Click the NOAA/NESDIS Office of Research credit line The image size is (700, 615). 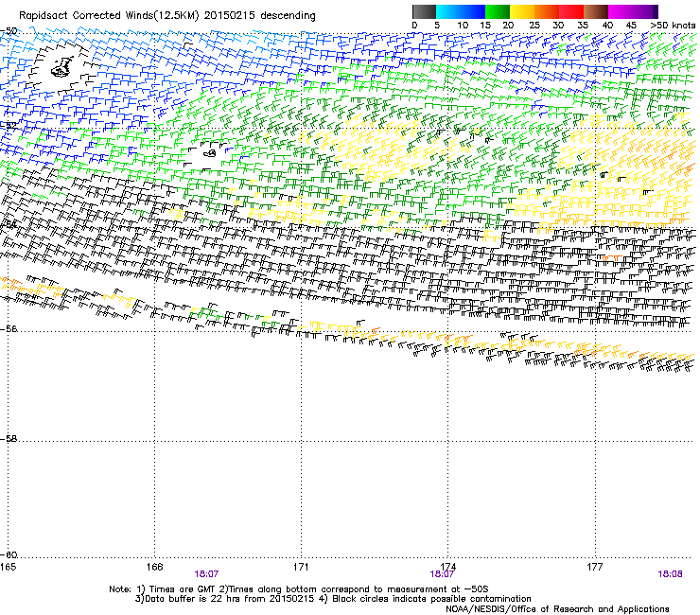click(x=557, y=608)
